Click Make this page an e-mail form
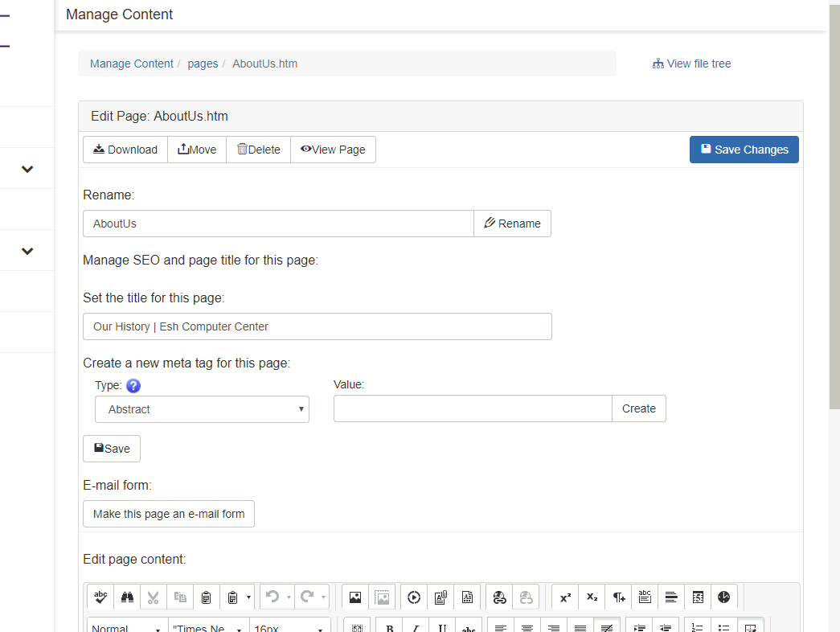Screen dimensions: 840x632 [169, 514]
